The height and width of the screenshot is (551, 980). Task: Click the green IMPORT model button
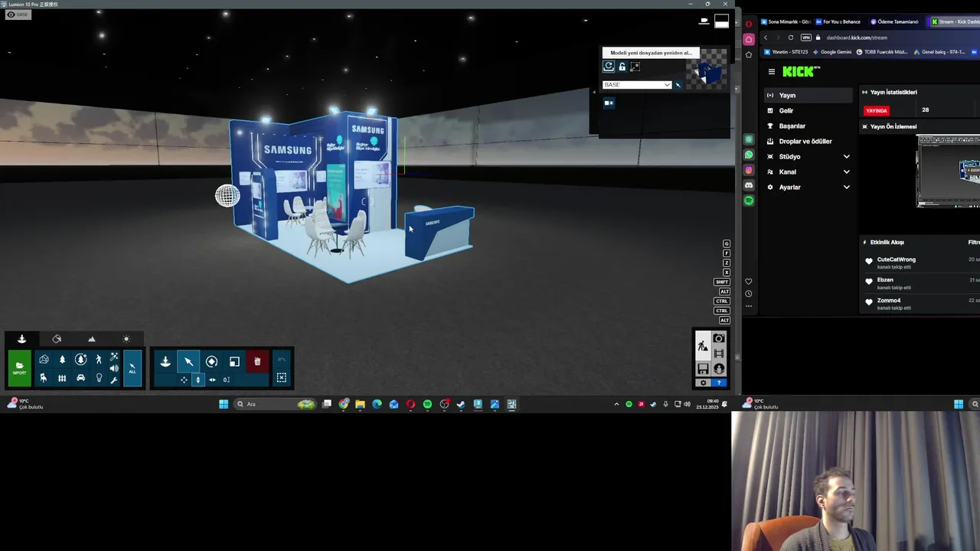pyautogui.click(x=19, y=368)
